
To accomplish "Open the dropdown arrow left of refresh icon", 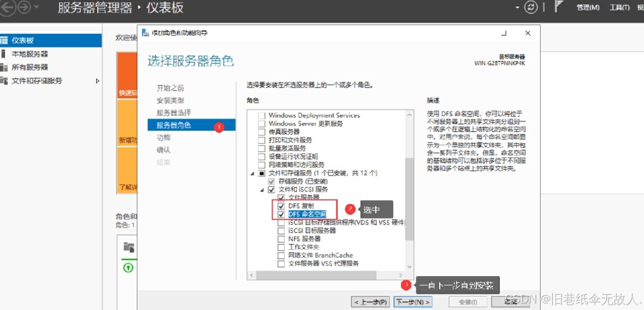I will coord(517,8).
